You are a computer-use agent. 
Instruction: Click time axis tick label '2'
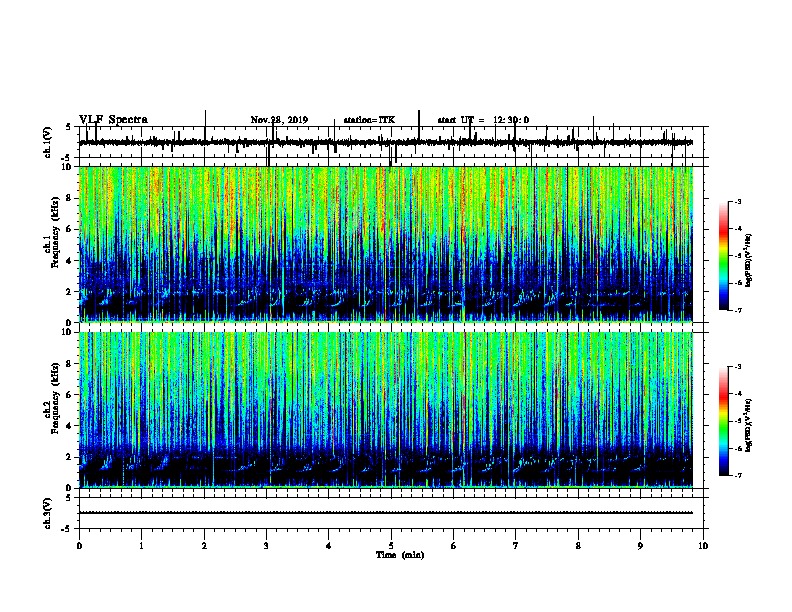click(x=204, y=546)
